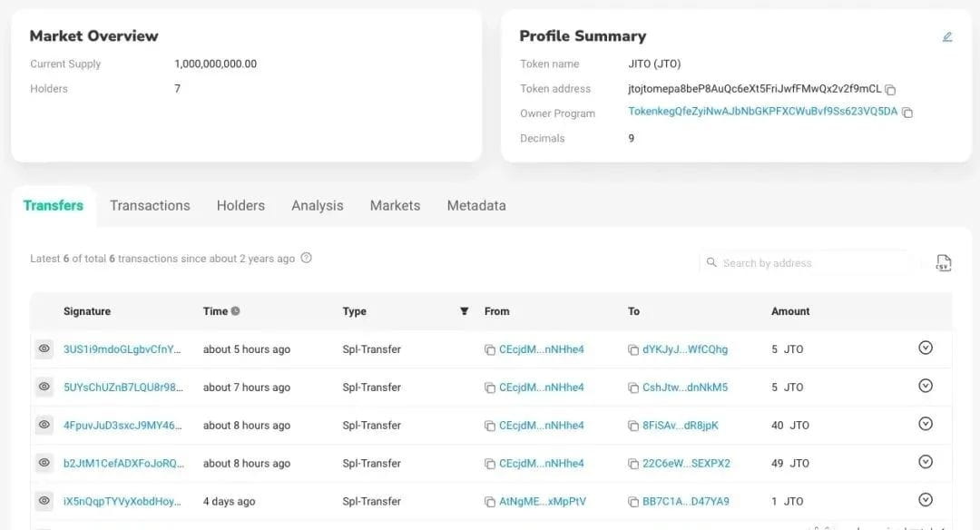980x530 pixels.
Task: Open the TokenkegQfeZyiNwAJbNbGKPFXCWuBvf9Ss623VQ5DA program link
Action: (762, 112)
